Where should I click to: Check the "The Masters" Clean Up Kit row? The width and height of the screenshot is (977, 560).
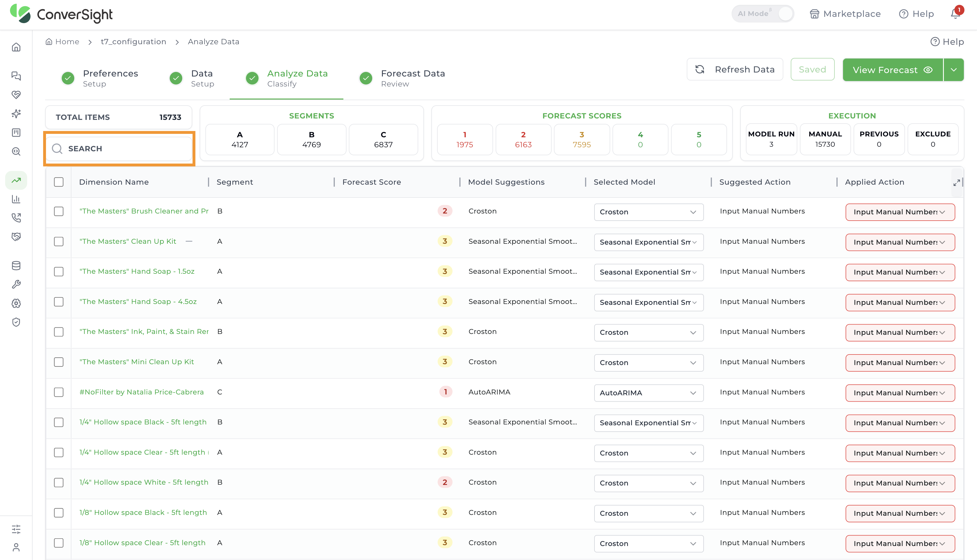coord(59,241)
